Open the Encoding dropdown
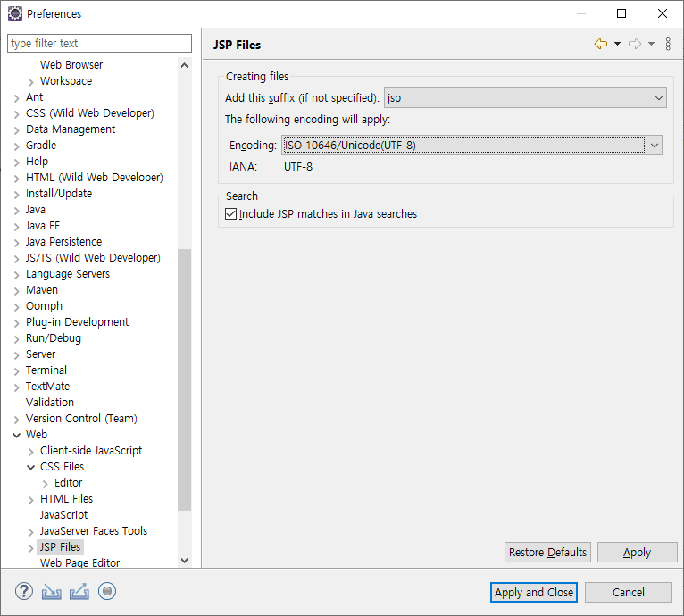 pyautogui.click(x=471, y=145)
